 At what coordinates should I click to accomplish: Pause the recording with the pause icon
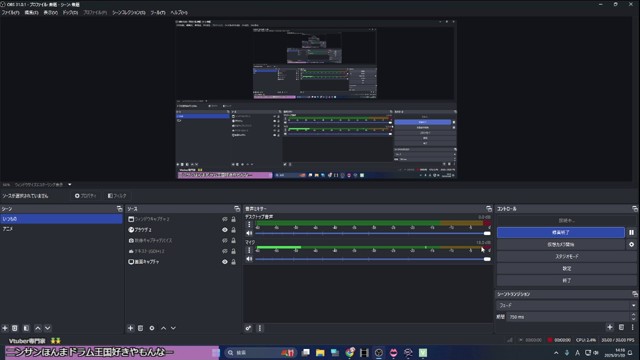click(631, 232)
